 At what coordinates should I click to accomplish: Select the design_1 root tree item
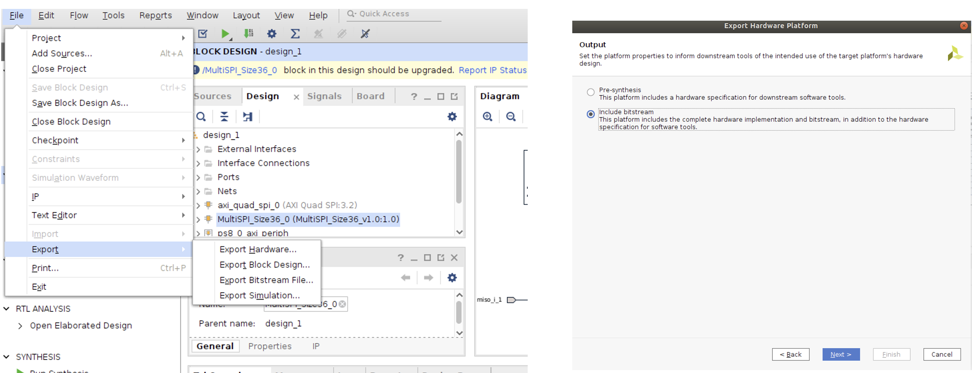[x=221, y=135]
